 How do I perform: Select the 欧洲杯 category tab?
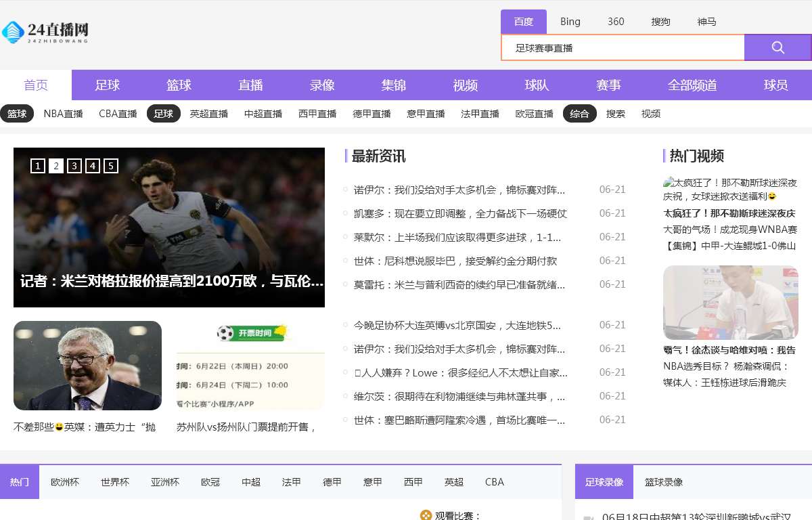point(65,482)
